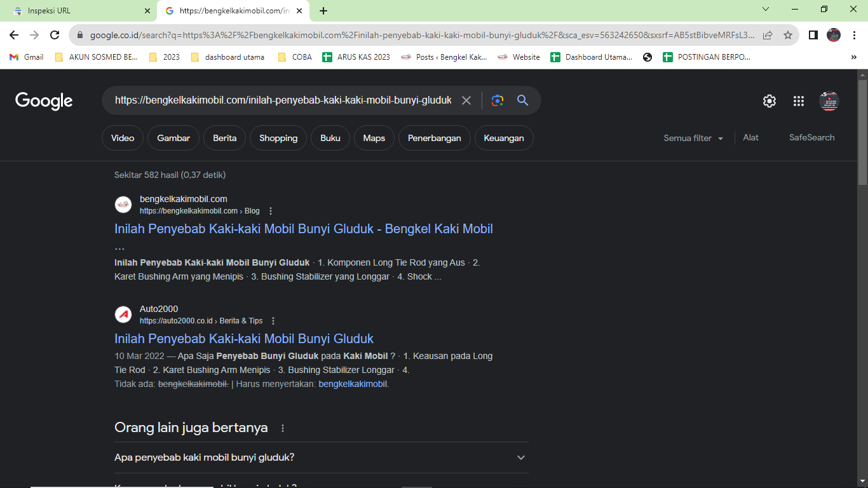Open options beside Orang lain juga bertanya
The height and width of the screenshot is (488, 868).
283,428
